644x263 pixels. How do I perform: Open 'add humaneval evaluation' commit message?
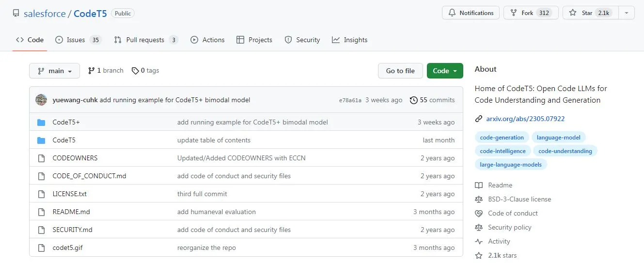(217, 212)
